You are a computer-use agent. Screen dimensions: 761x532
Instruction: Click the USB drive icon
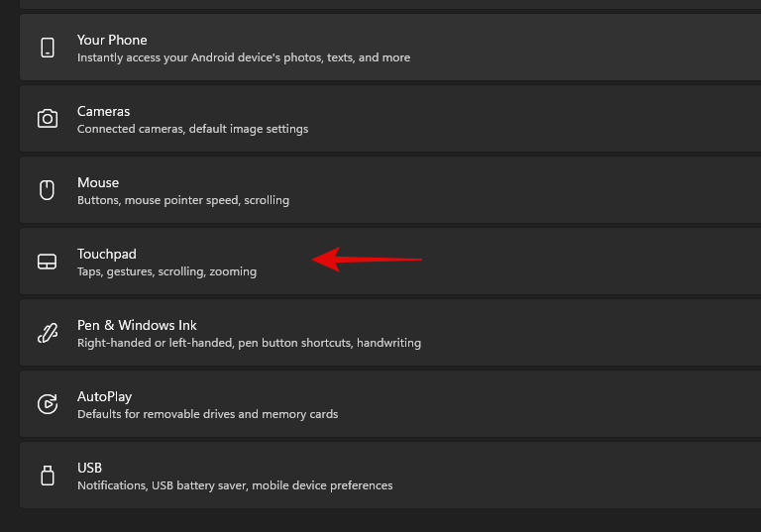47,476
